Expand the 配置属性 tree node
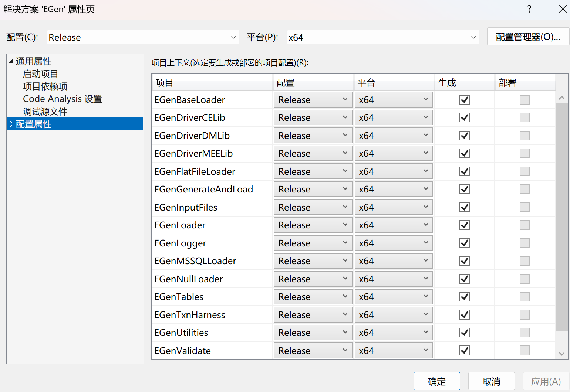Viewport: 570px width, 392px height. point(11,124)
